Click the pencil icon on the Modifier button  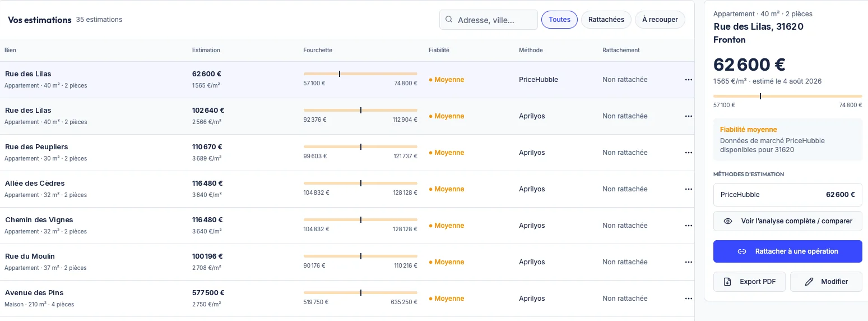[x=809, y=282]
